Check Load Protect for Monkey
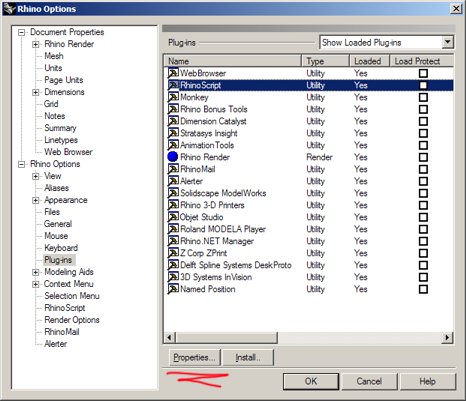The image size is (466, 401). (423, 97)
